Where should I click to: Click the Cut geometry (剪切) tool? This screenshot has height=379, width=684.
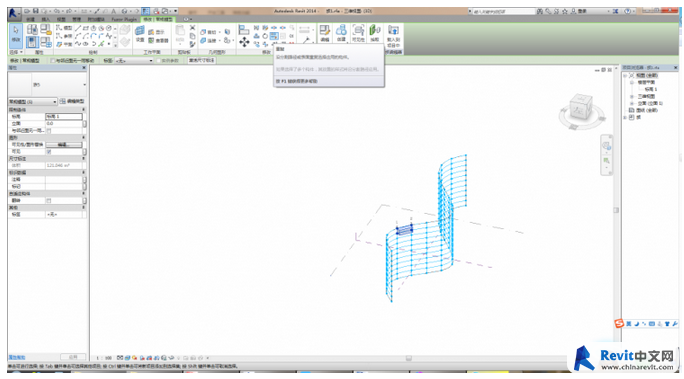click(208, 32)
